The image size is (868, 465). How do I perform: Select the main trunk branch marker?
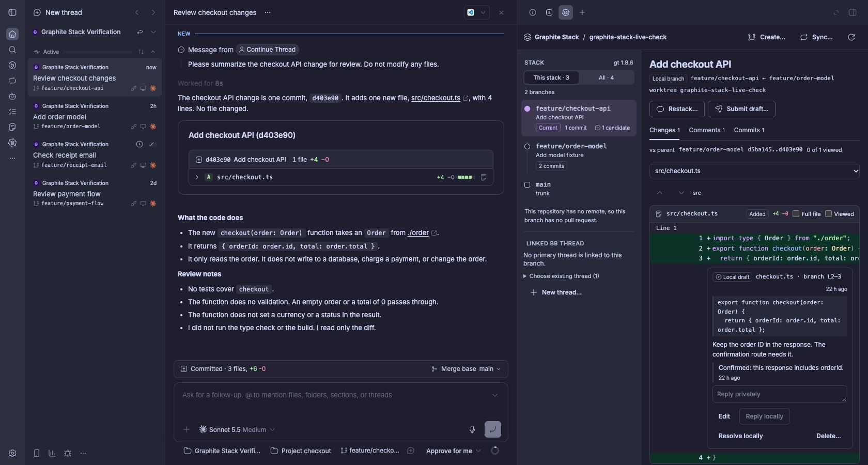(528, 184)
